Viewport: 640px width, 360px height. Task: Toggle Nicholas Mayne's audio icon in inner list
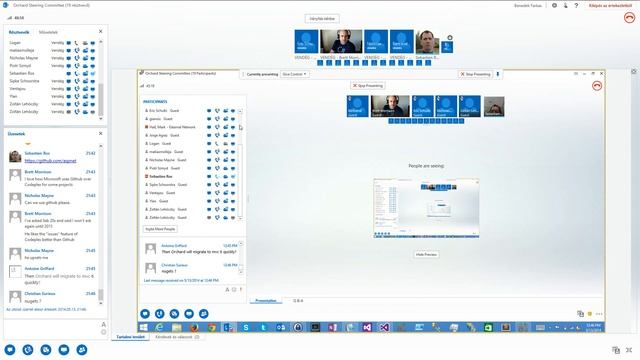pos(217,160)
